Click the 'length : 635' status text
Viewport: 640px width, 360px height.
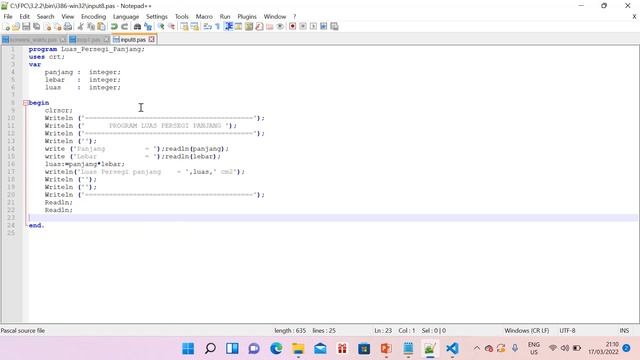(290, 331)
